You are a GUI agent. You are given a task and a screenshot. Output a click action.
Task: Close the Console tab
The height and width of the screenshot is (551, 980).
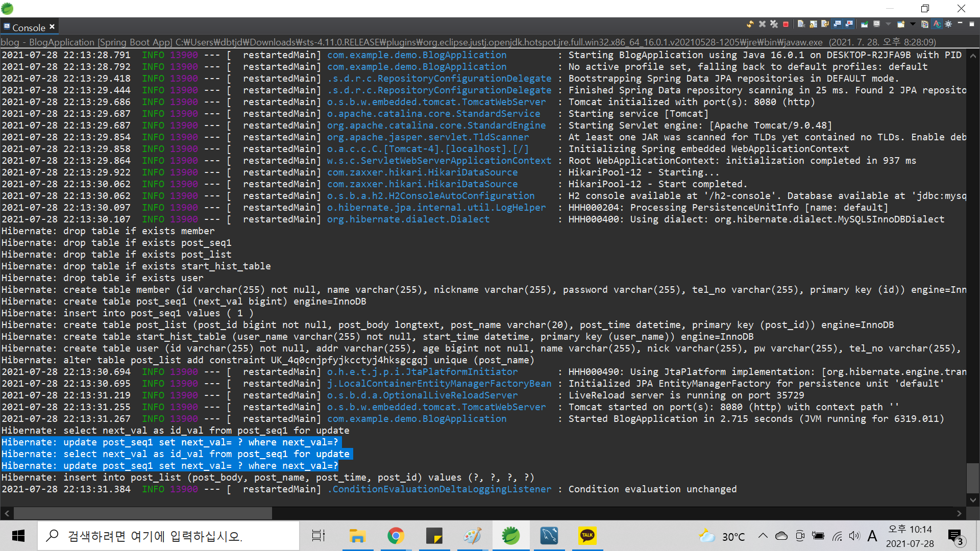pos(52,27)
